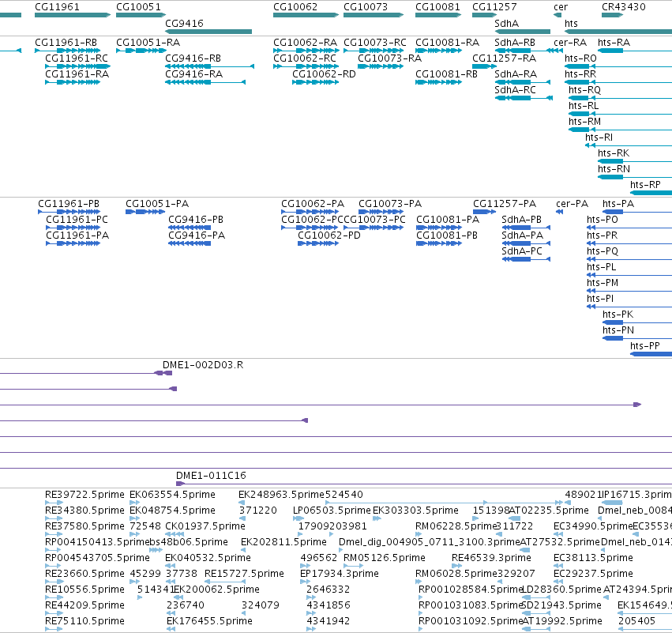Click protein label cer-PA
The height and width of the screenshot is (633, 672).
click(x=572, y=204)
